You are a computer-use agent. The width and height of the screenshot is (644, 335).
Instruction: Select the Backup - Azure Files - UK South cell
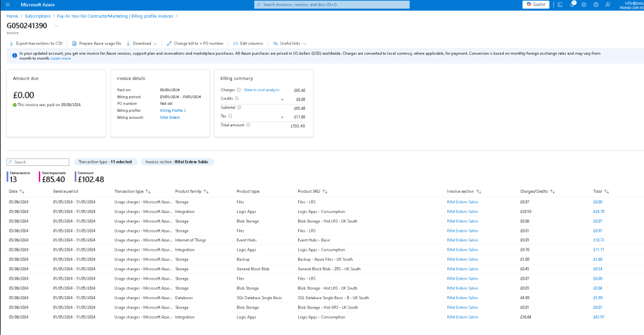coord(325,260)
